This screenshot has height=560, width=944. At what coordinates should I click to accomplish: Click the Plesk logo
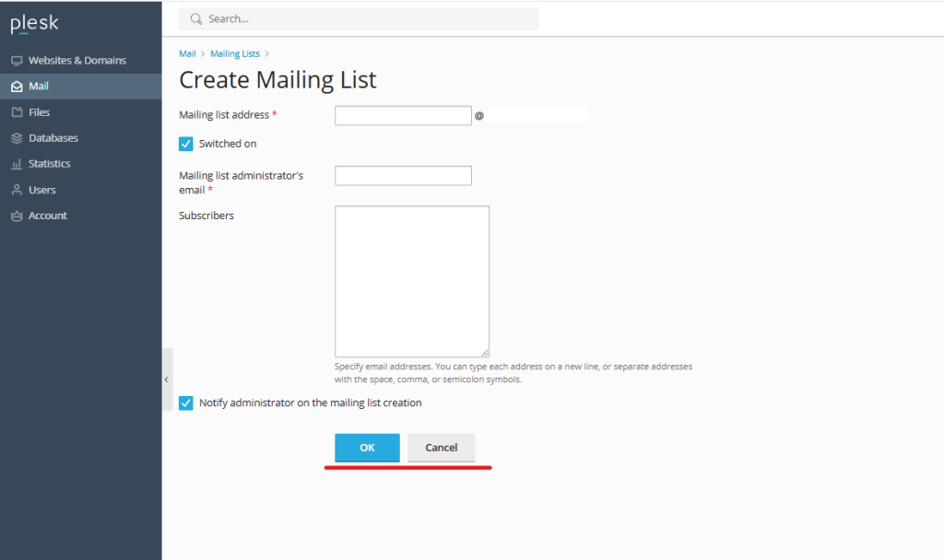tap(34, 24)
